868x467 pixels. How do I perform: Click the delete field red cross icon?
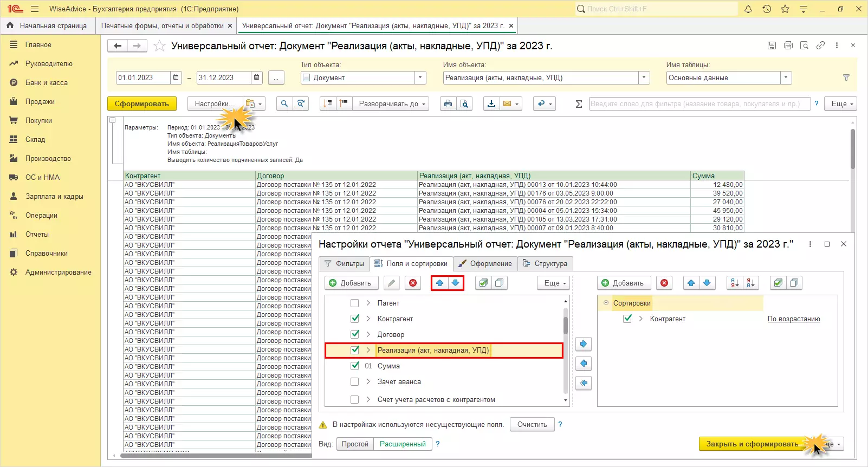point(413,283)
